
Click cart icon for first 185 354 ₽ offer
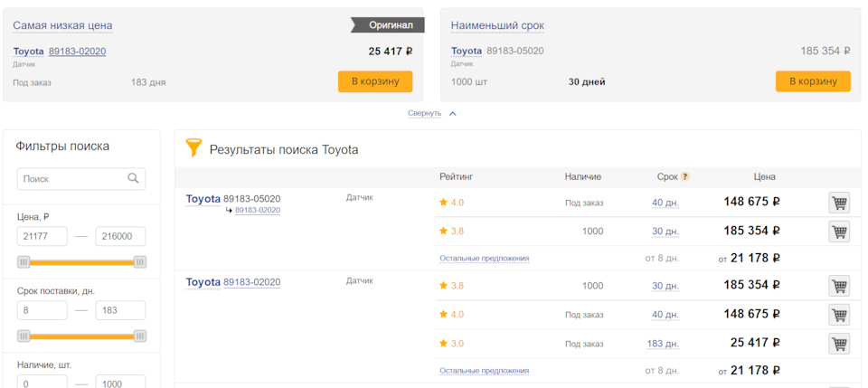tap(838, 232)
